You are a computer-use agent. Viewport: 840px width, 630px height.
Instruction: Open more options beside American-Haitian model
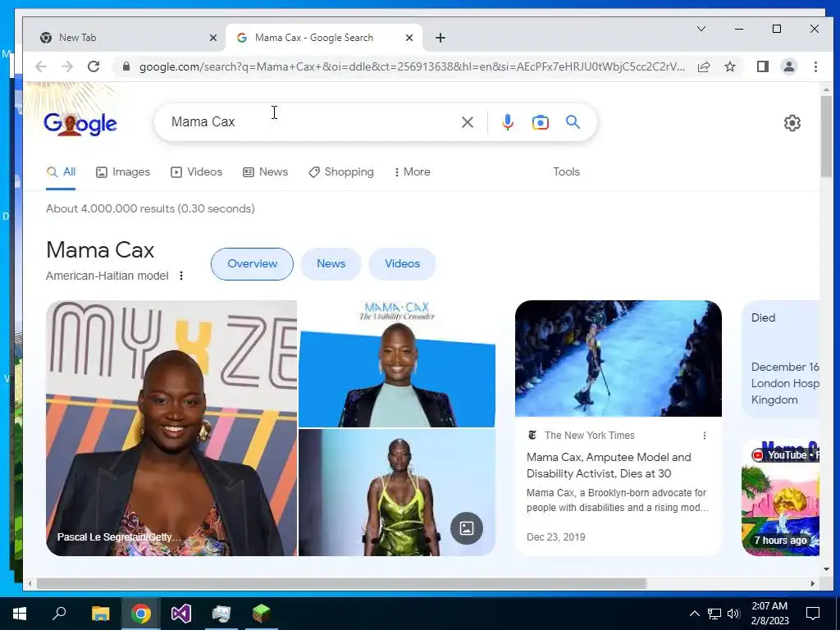[x=181, y=276]
